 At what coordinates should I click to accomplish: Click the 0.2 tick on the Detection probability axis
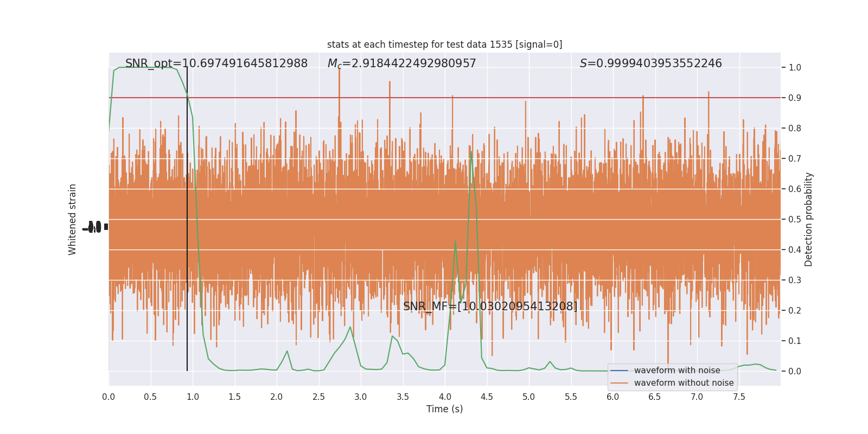pyautogui.click(x=795, y=310)
